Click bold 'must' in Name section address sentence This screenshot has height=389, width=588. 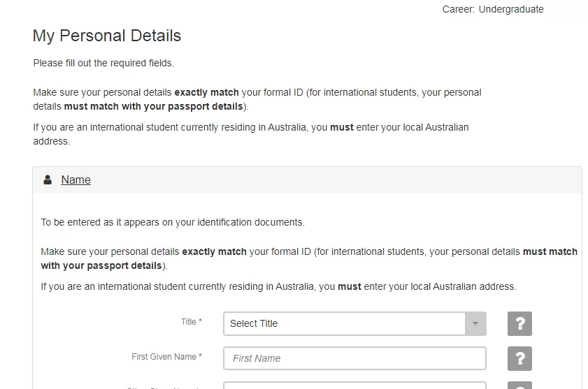click(350, 287)
